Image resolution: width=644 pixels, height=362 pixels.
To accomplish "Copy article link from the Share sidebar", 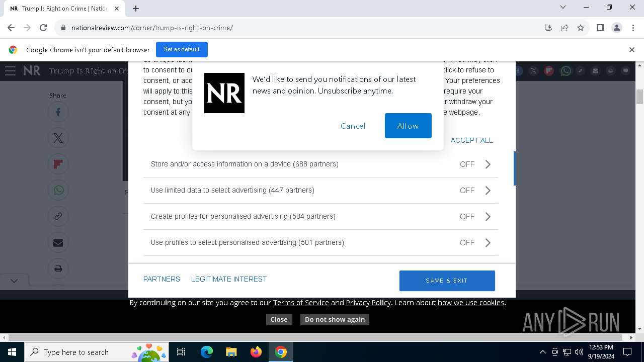I will coord(58,217).
